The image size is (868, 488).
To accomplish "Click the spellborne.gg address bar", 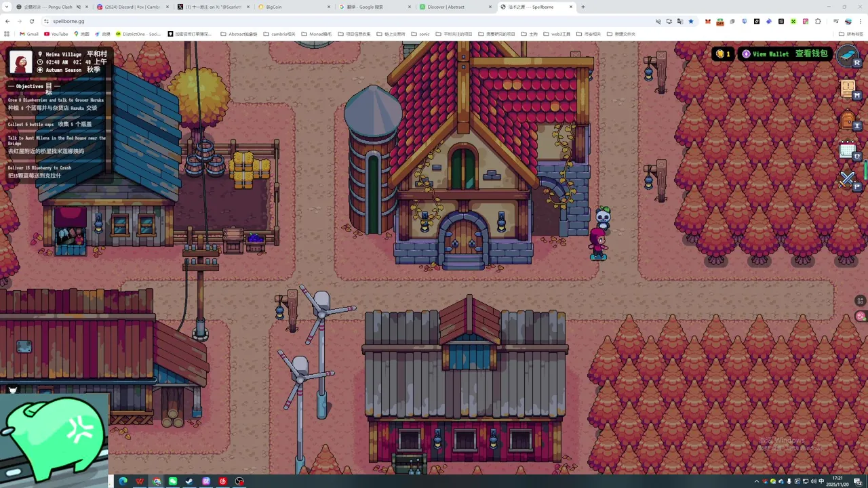I will 339,21.
